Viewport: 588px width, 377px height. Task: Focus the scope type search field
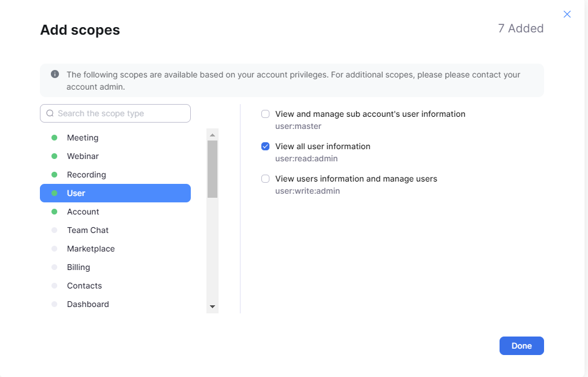pyautogui.click(x=121, y=113)
